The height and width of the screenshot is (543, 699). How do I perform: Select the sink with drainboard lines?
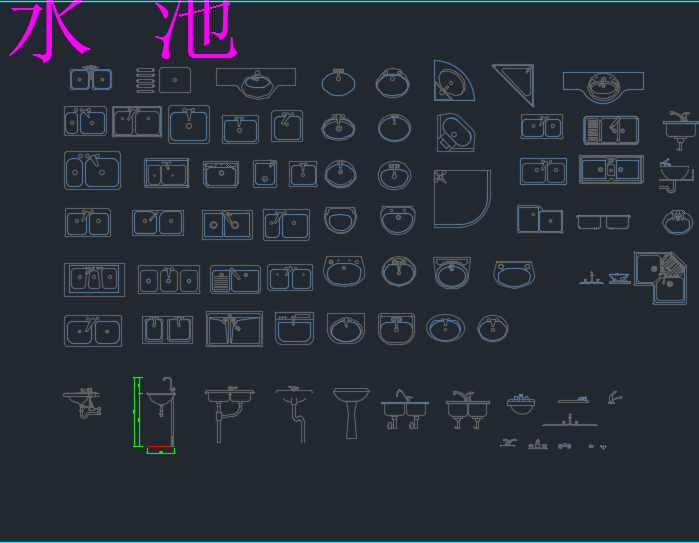pyautogui.click(x=235, y=280)
